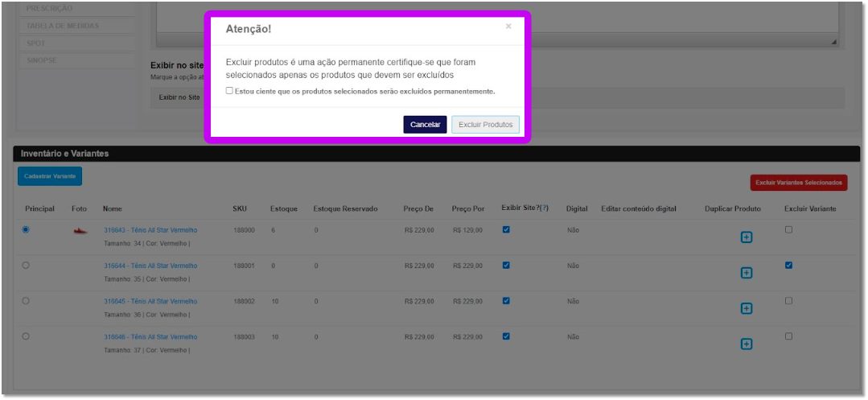Click the textarea resize grip corner
This screenshot has height=400, width=868.
point(834,43)
